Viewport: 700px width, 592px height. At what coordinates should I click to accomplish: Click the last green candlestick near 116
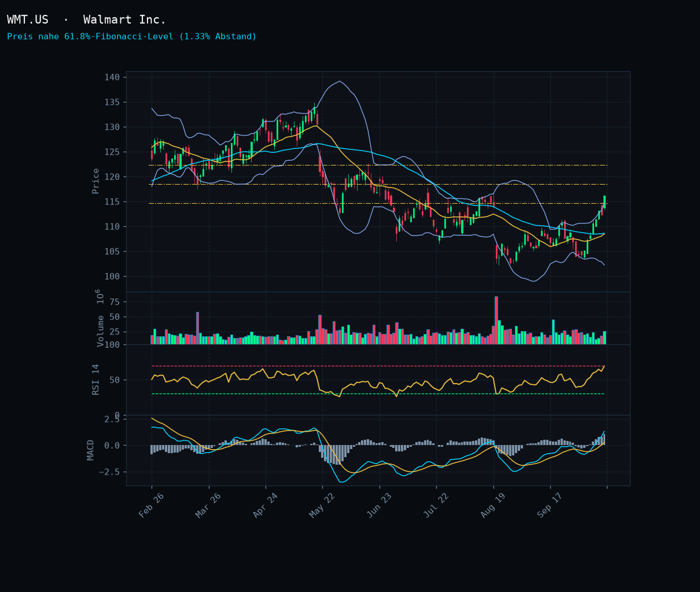[x=605, y=202]
